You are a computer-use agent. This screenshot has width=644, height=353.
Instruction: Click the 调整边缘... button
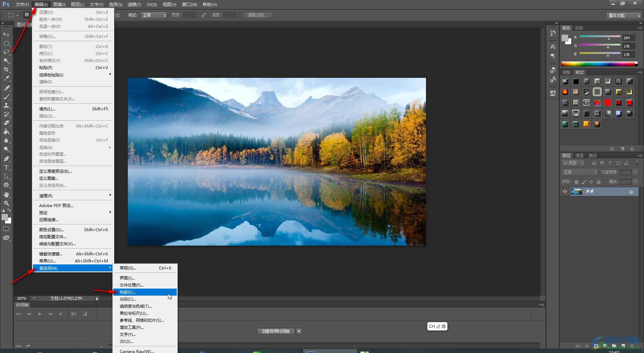pos(258,15)
